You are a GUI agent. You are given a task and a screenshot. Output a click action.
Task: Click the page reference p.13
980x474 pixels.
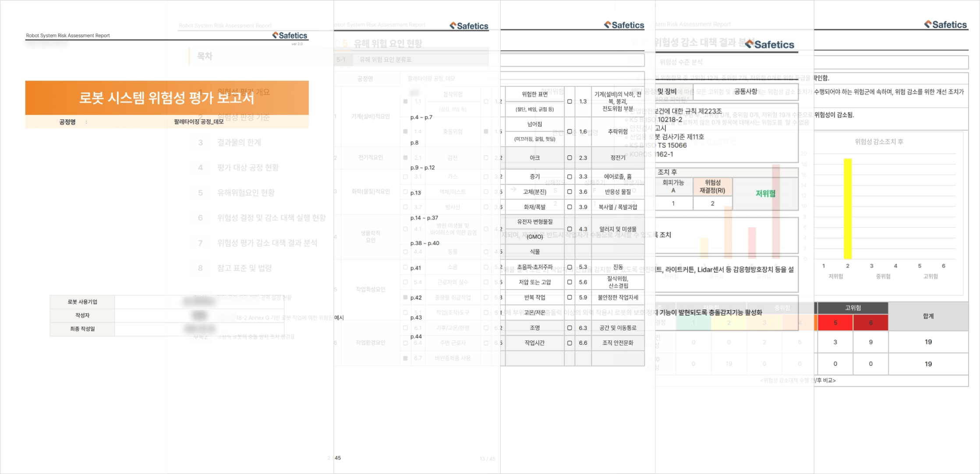pos(416,193)
